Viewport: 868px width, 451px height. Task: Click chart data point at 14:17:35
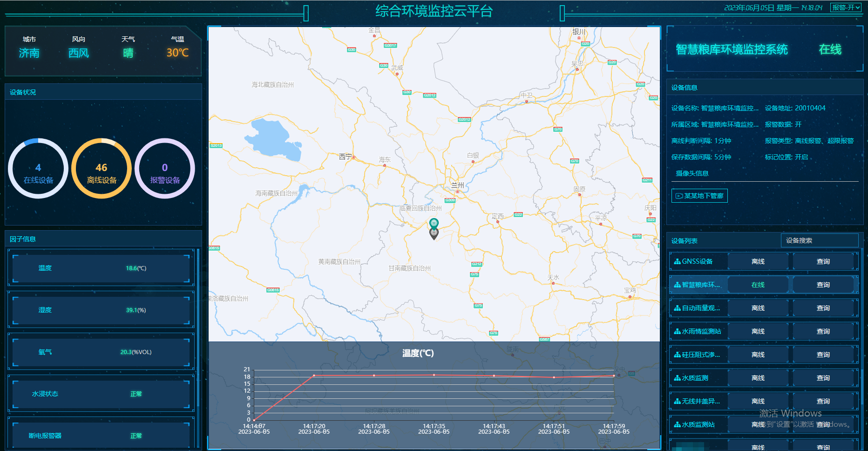434,375
